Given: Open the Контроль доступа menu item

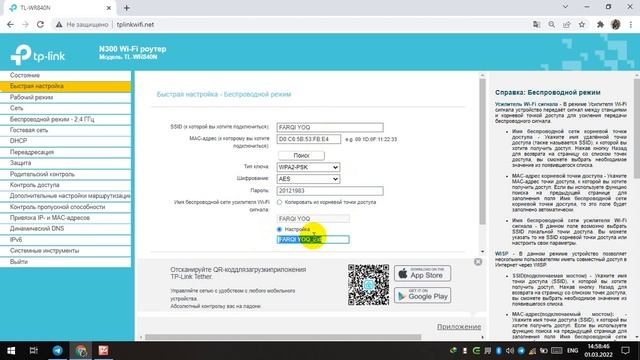Looking at the screenshot, I should pos(65,185).
